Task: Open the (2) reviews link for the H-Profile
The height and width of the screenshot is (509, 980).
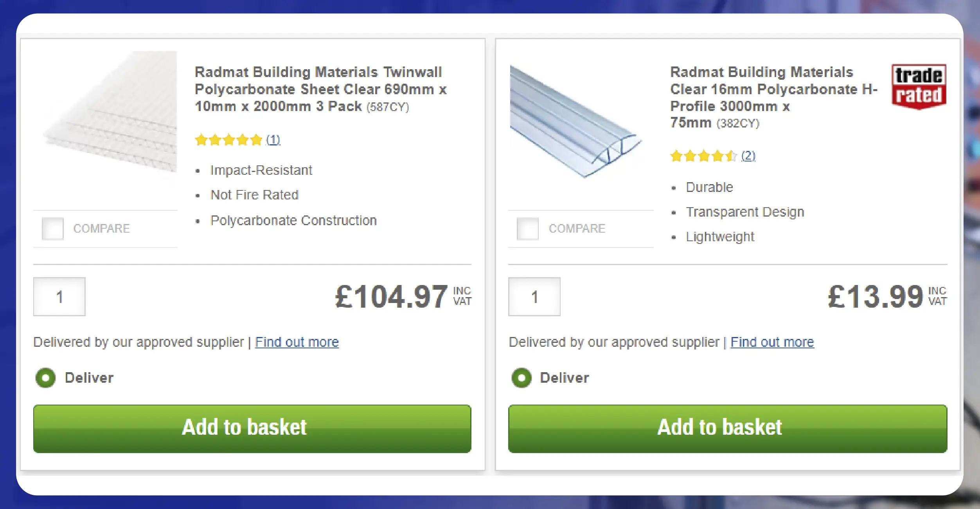Action: click(748, 155)
